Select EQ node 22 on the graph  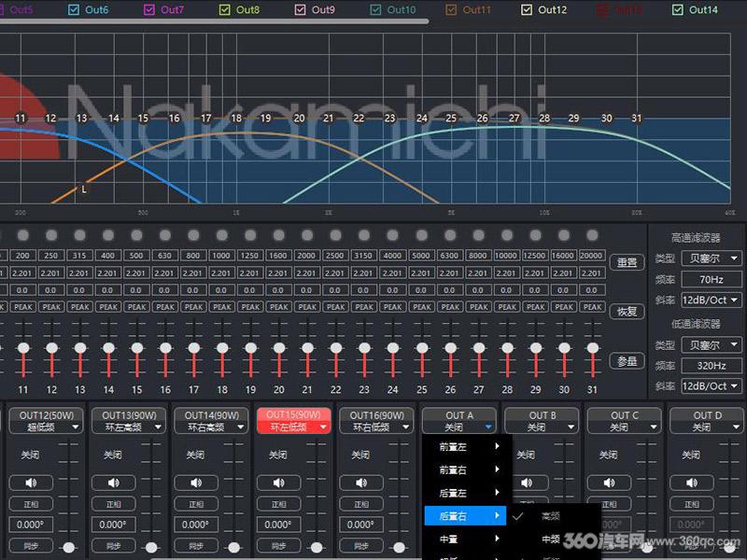click(359, 118)
